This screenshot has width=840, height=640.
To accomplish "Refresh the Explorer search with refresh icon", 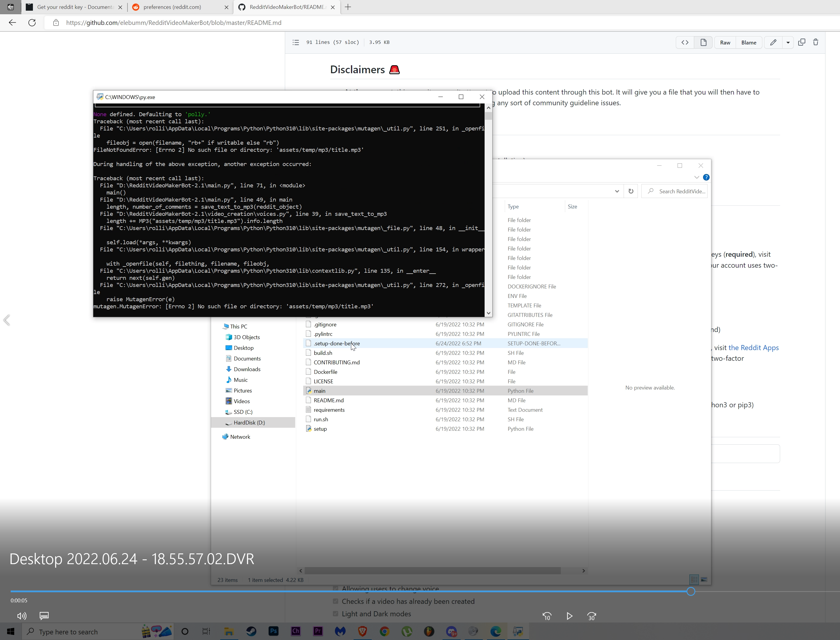I will 631,191.
